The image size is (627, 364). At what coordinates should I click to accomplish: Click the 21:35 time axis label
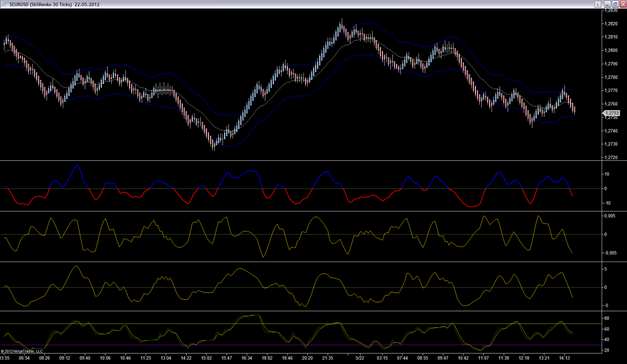point(328,359)
